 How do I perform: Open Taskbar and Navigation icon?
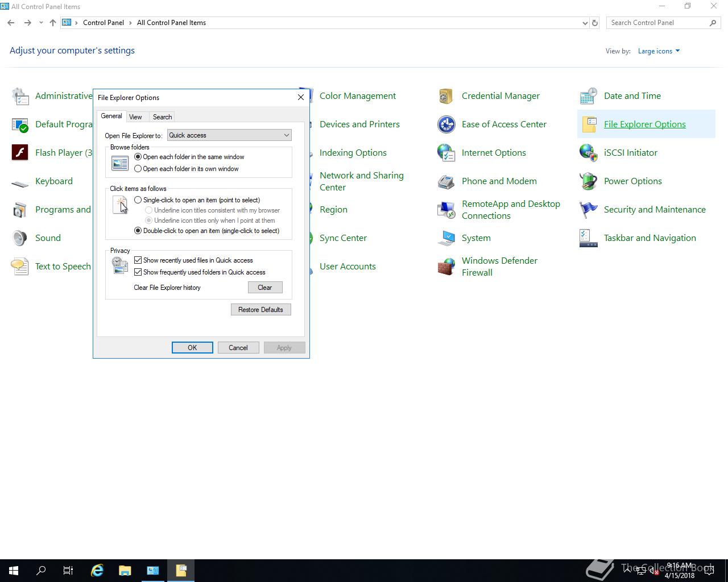pos(589,238)
